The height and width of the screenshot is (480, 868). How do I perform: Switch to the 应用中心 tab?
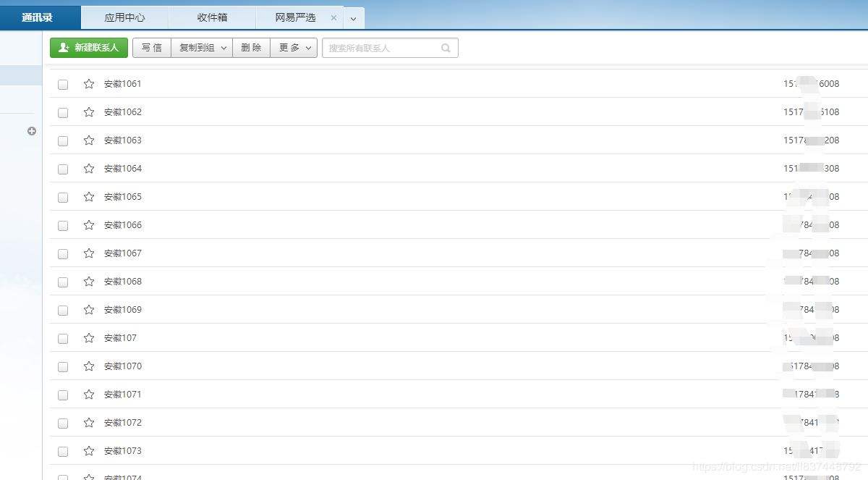tap(125, 17)
